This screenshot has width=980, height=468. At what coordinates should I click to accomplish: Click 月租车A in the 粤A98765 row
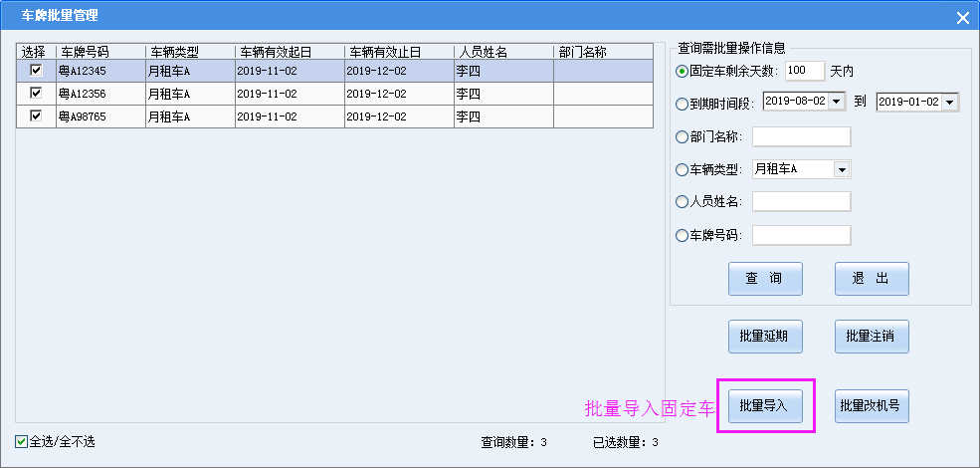[191, 117]
